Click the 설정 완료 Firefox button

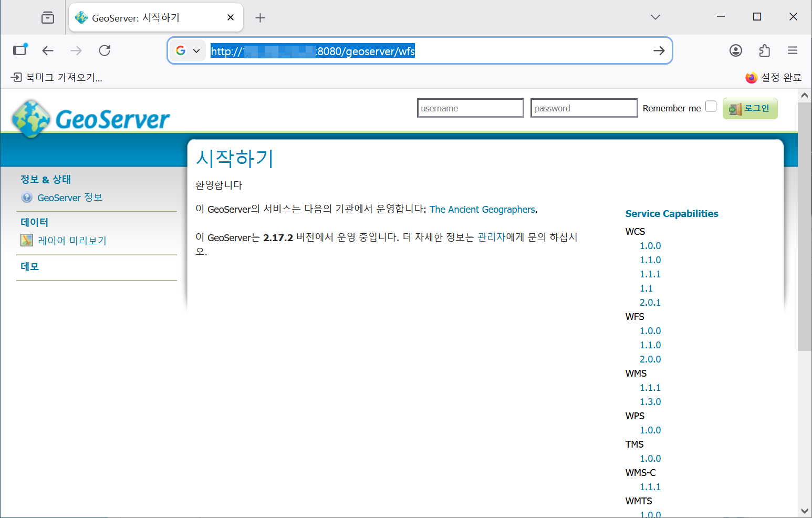pyautogui.click(x=773, y=78)
